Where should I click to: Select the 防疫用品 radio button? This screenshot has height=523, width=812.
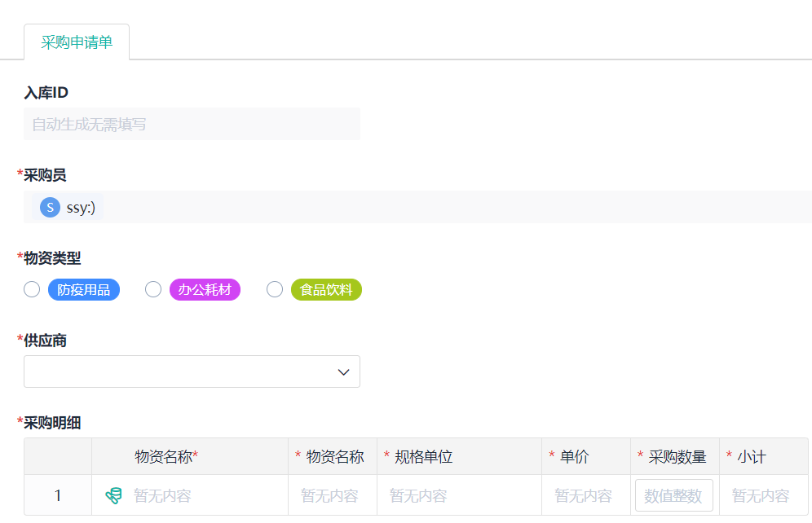32,290
